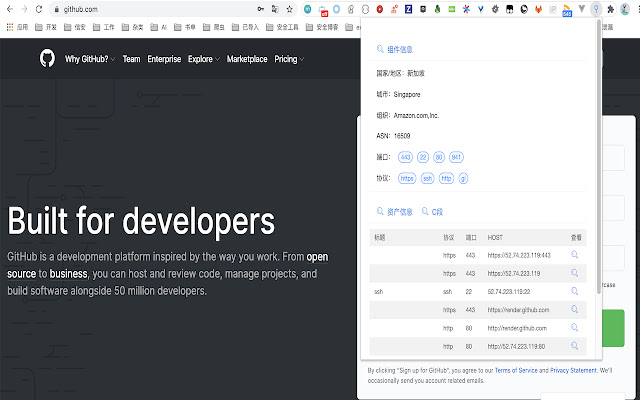Open the Marketplace nav item
The height and width of the screenshot is (400, 640).
[247, 59]
